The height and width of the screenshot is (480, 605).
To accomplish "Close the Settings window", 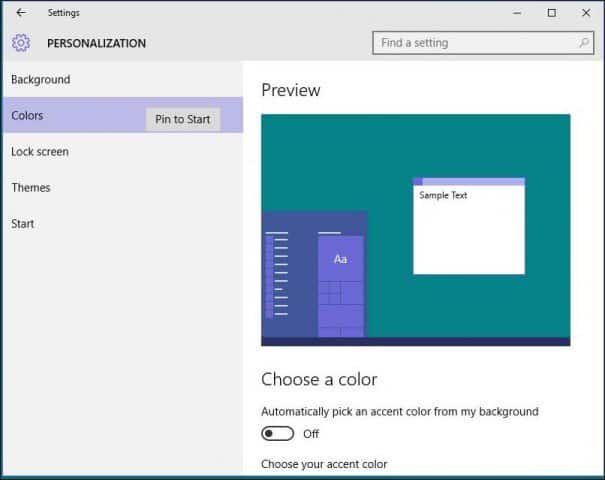I will (586, 13).
